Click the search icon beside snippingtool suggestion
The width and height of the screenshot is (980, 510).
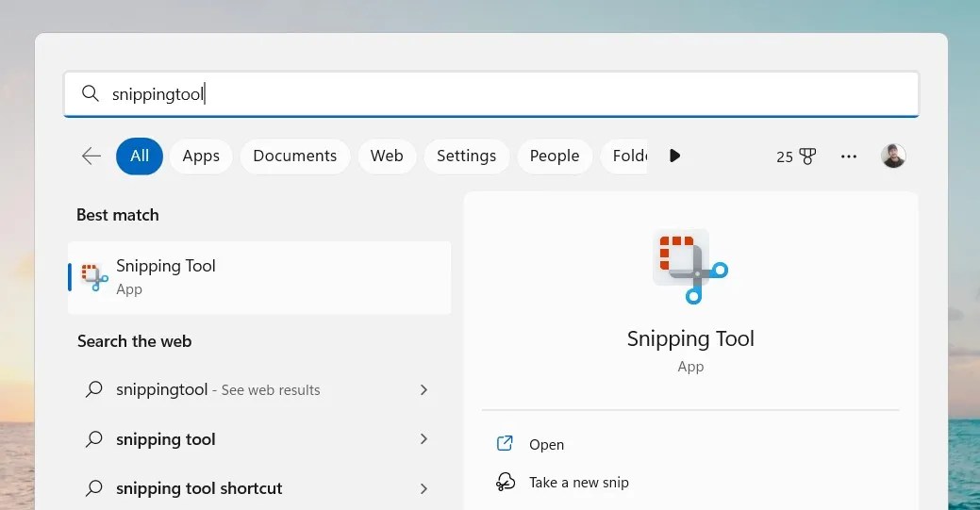tap(93, 389)
